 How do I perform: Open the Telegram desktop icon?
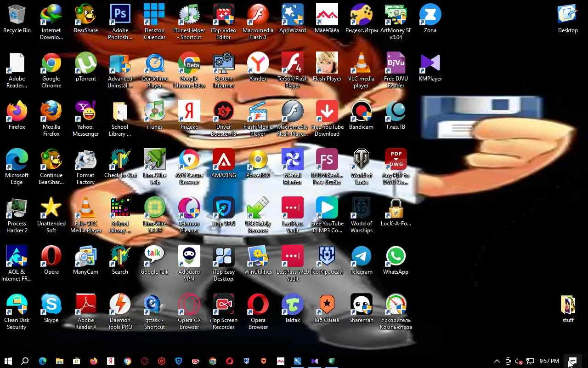[362, 260]
